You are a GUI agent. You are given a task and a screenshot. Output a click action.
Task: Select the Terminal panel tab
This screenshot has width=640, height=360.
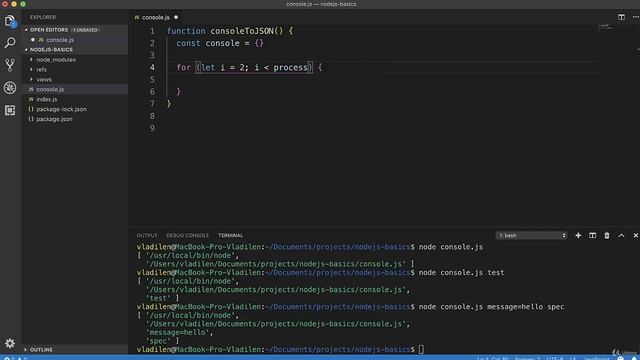(x=231, y=236)
